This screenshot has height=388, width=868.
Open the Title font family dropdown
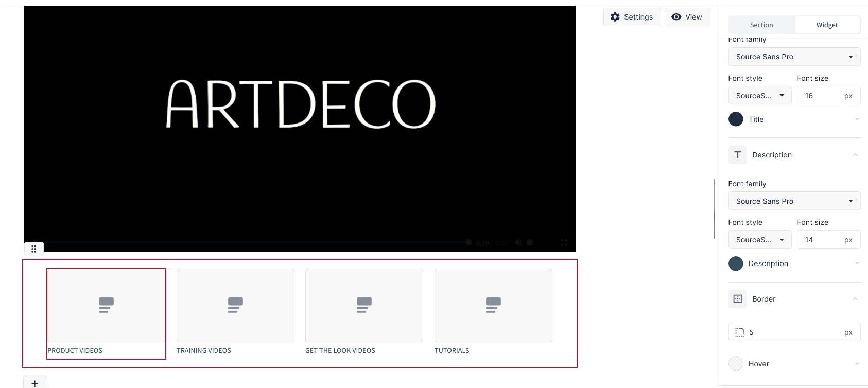point(794,57)
